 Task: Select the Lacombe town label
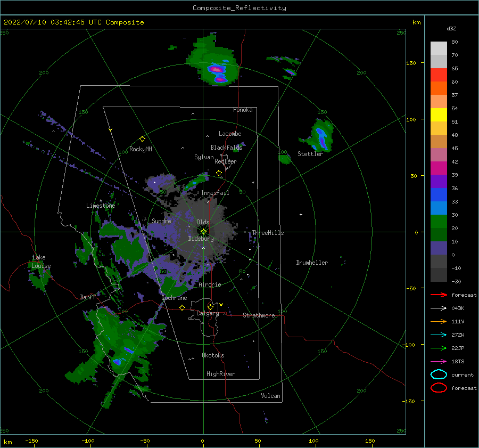click(230, 134)
